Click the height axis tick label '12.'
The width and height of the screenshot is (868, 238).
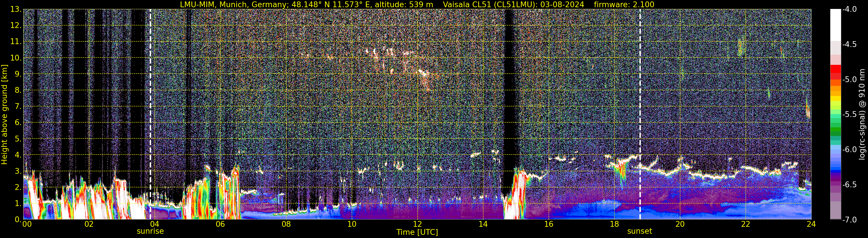tap(16, 26)
